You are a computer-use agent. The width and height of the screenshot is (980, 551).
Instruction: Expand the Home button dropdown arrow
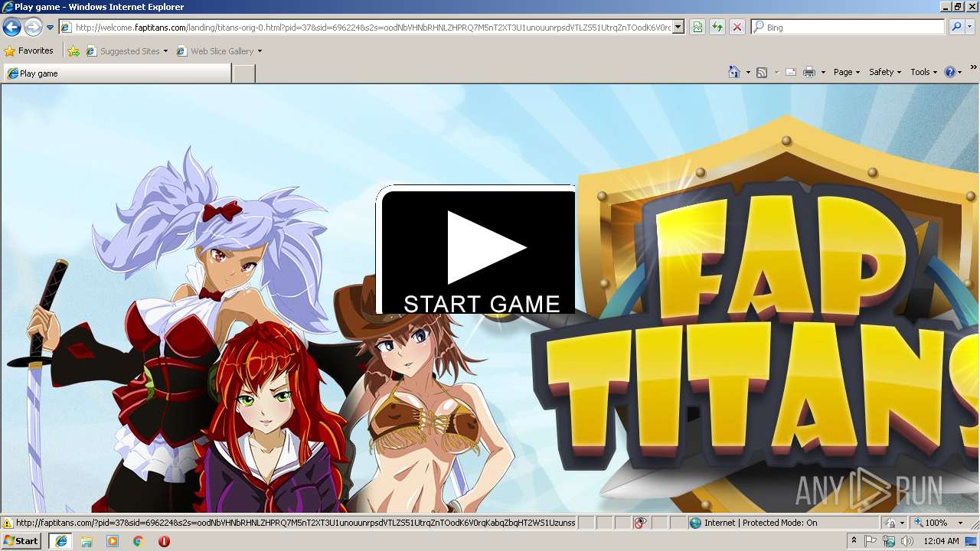[748, 73]
